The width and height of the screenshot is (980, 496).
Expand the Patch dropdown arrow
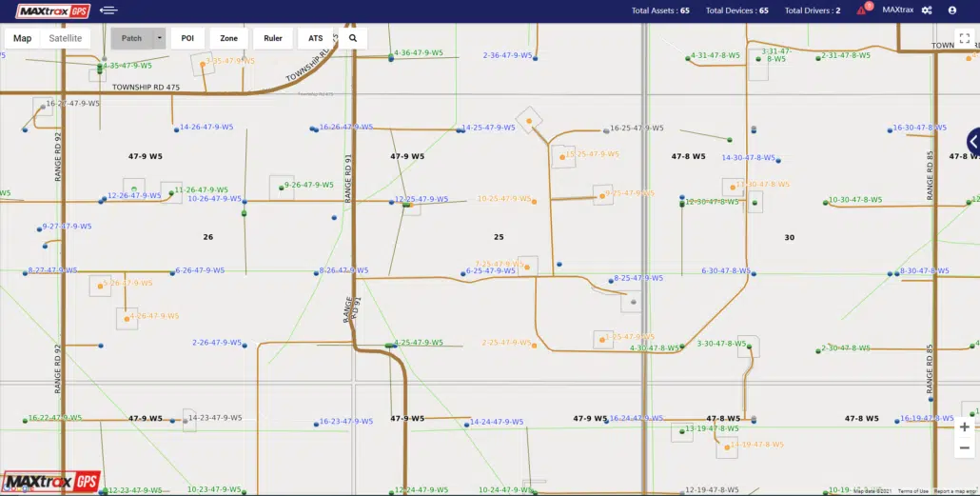pyautogui.click(x=159, y=38)
